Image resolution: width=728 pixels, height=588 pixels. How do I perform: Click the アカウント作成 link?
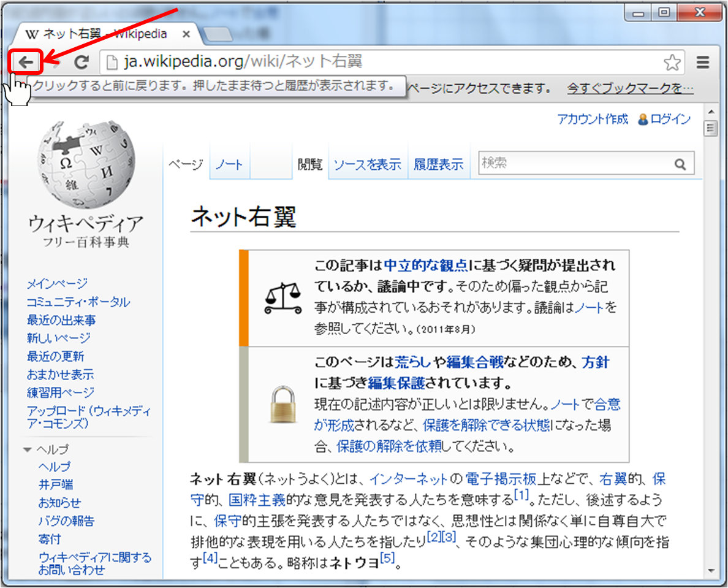(593, 120)
